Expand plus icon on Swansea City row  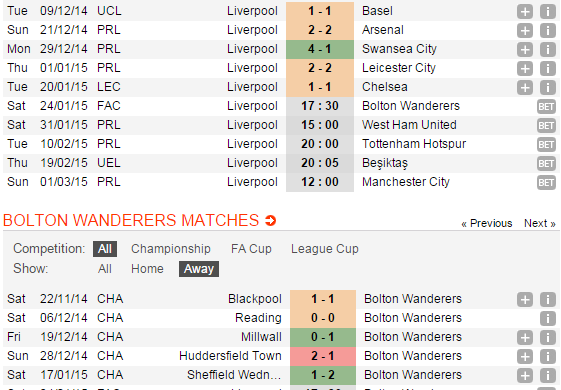525,49
